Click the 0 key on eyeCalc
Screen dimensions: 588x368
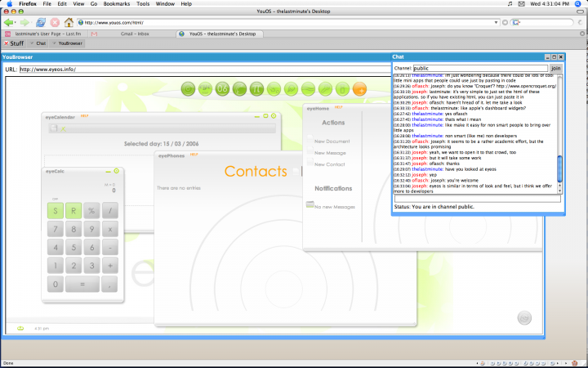click(56, 285)
